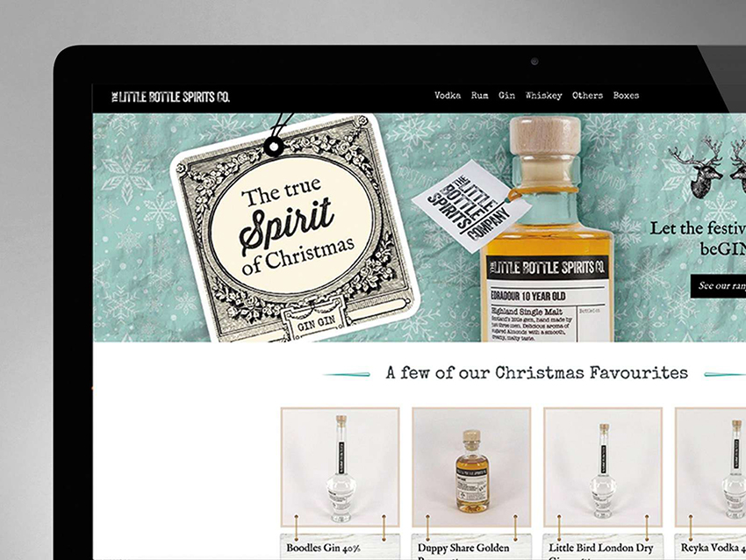Click the 'Duppy Share Golden' title link
This screenshot has height=560, width=746.
(463, 548)
